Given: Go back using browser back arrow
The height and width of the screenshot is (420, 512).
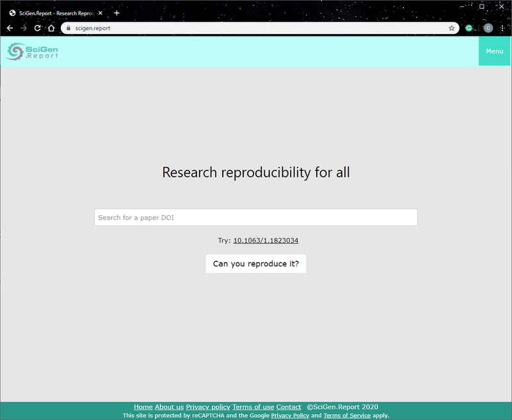Looking at the screenshot, I should point(10,28).
